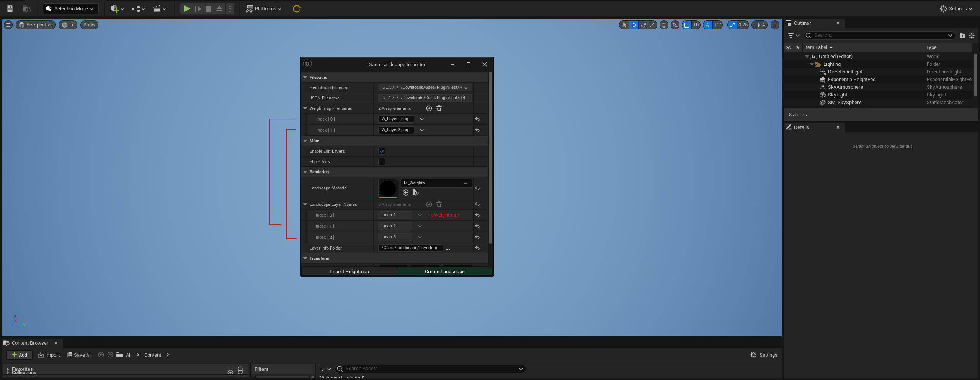The height and width of the screenshot is (380, 980).
Task: Toggle rotation snapping angle icon
Action: pos(708,25)
